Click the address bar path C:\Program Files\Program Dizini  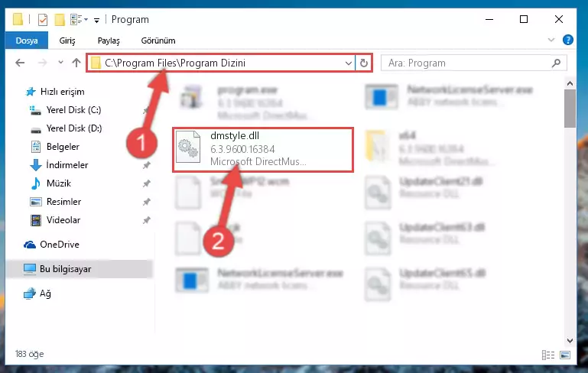pos(175,63)
